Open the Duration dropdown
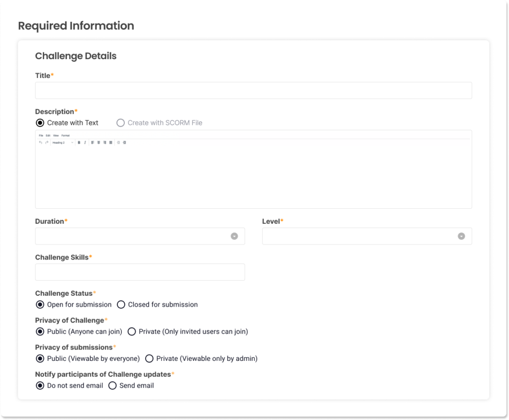The image size is (509, 420). click(140, 236)
